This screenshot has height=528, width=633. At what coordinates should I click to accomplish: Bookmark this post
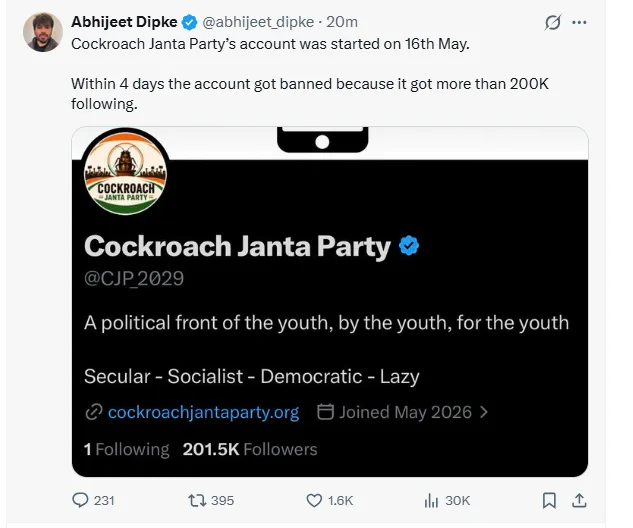[549, 501]
